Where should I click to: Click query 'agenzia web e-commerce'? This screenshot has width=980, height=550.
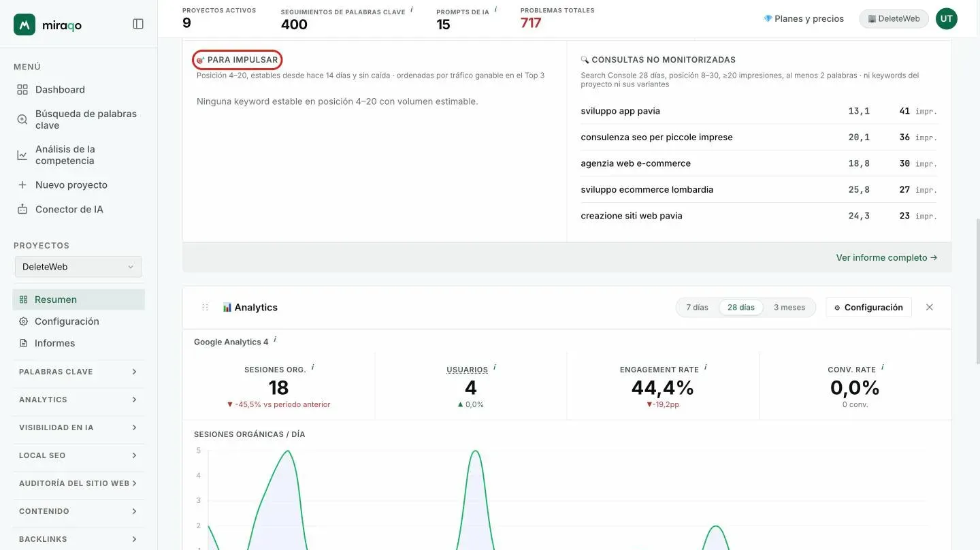[x=636, y=163]
